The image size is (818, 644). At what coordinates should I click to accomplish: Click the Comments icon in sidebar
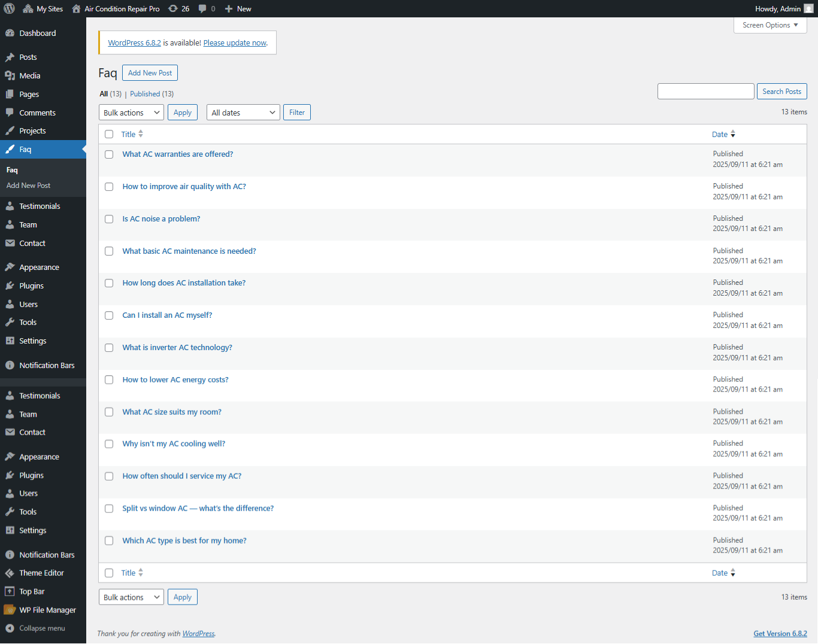[x=10, y=113]
